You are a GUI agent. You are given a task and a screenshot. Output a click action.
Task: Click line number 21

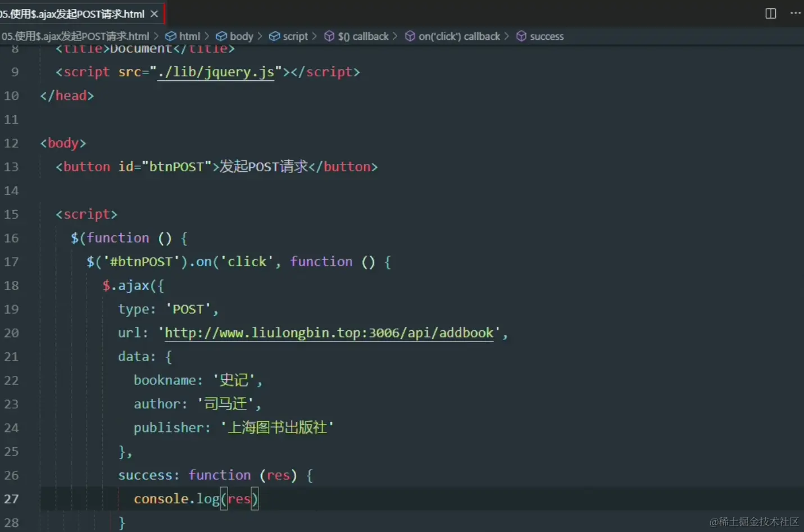coord(11,357)
